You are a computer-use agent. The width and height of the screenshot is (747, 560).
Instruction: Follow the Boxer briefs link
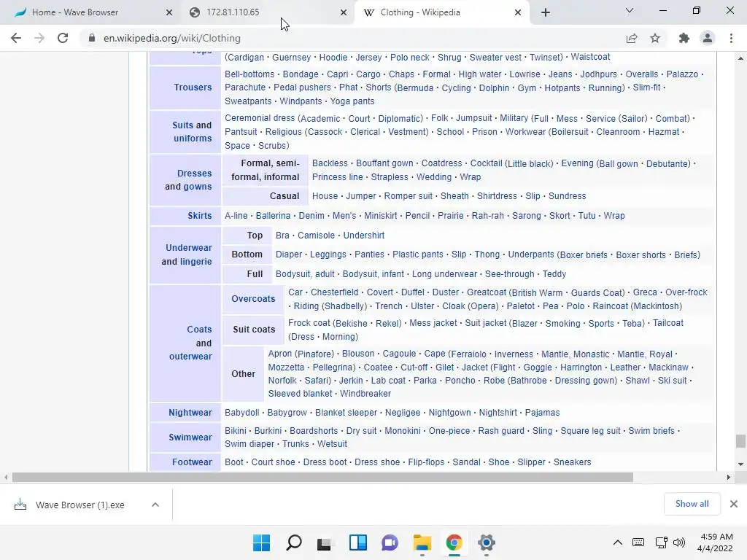pyautogui.click(x=584, y=254)
